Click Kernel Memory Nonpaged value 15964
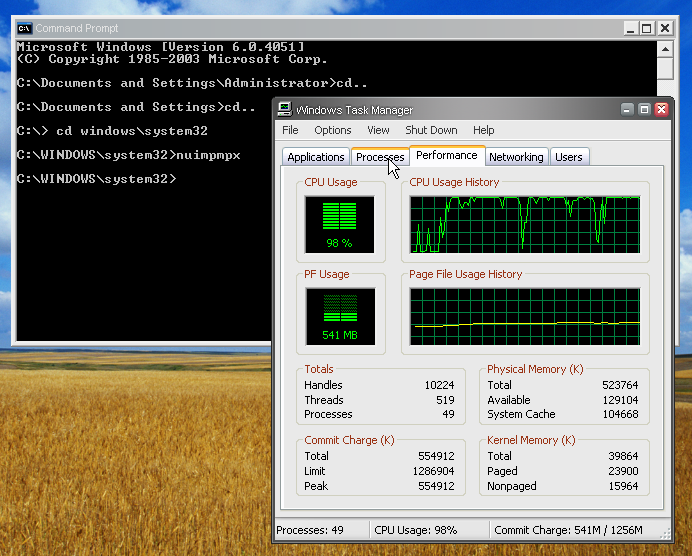 tap(623, 486)
